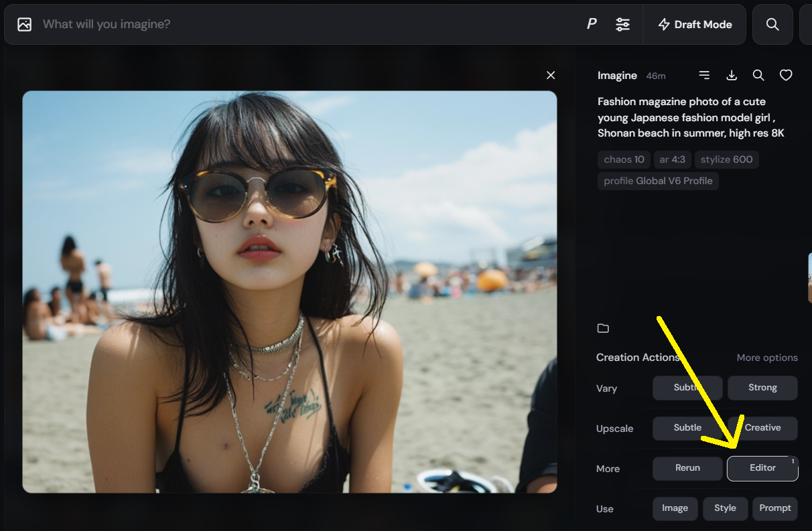Open the hamburger options menu beside Imagine

[704, 75]
